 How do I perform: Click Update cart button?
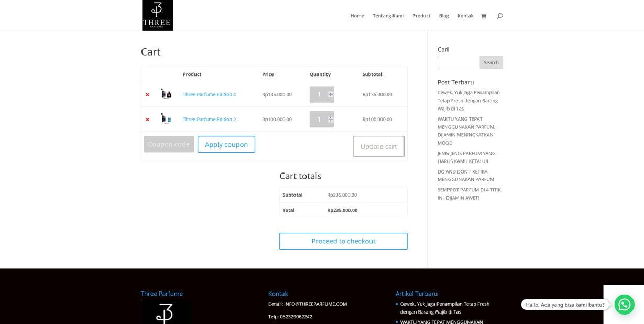[x=378, y=146]
